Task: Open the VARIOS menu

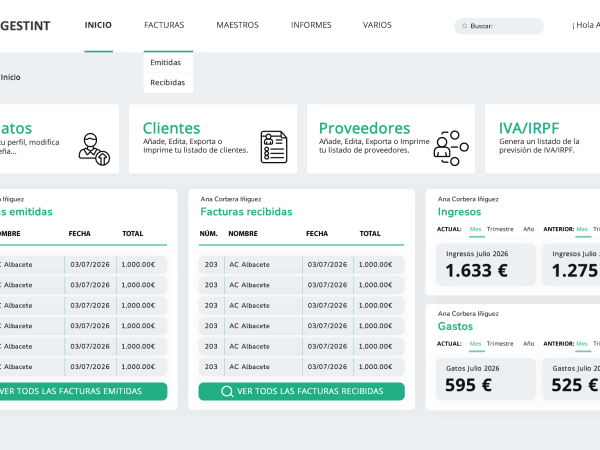Action: pyautogui.click(x=377, y=25)
